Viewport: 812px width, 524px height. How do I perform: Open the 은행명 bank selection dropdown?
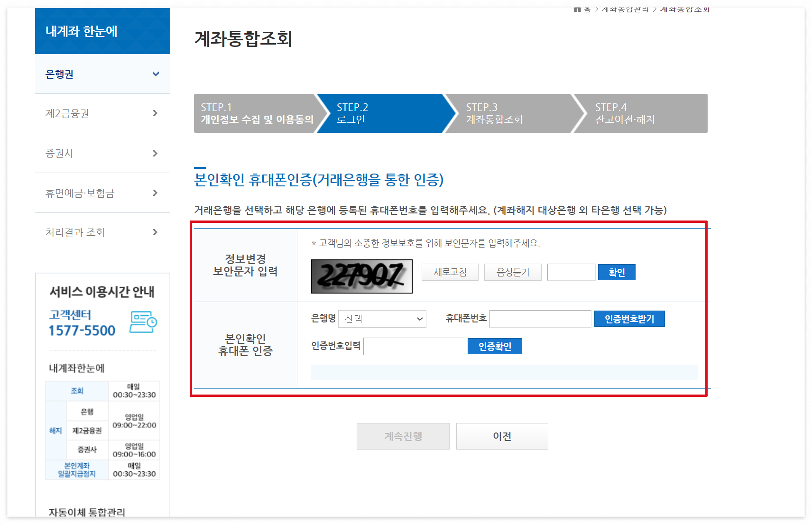point(382,319)
